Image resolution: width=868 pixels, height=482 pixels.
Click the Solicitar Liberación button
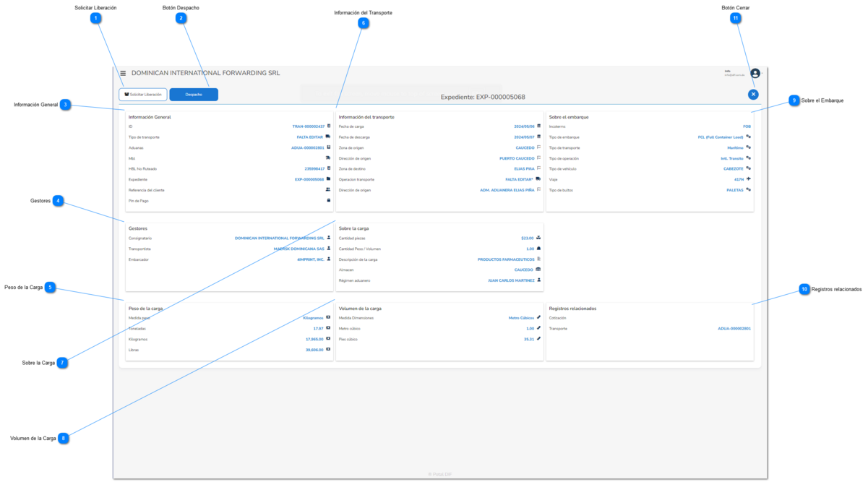pyautogui.click(x=143, y=95)
